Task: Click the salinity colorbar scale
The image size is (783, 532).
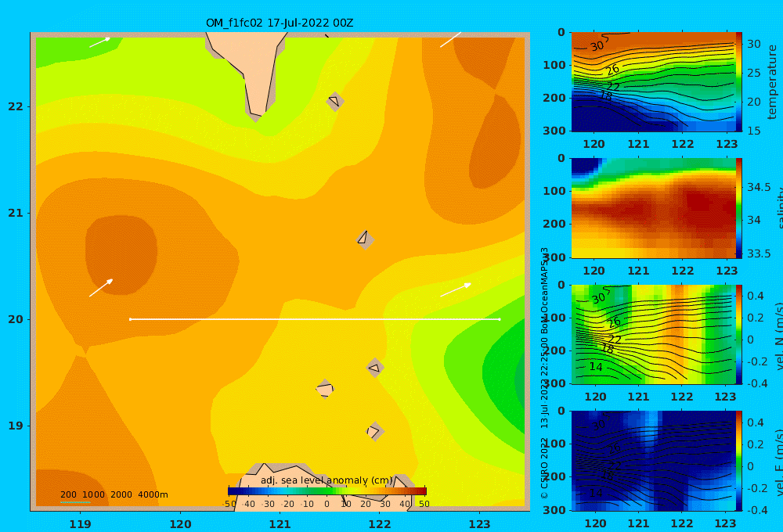Action: [x=739, y=208]
